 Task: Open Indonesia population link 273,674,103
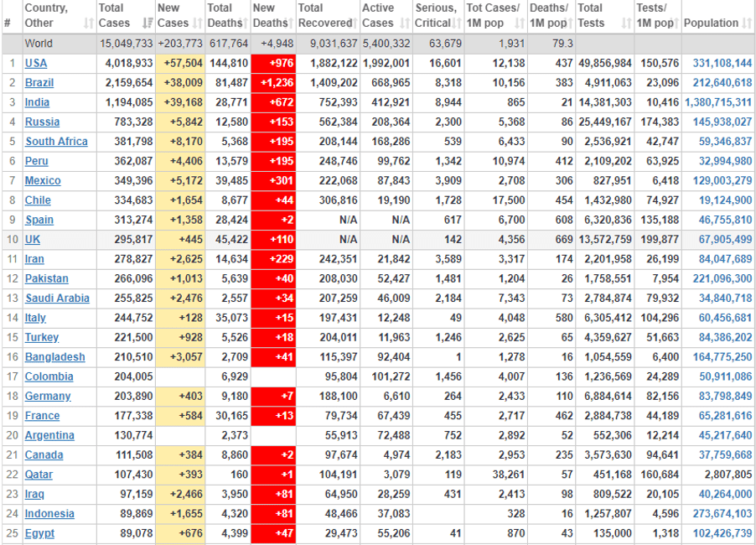(722, 514)
